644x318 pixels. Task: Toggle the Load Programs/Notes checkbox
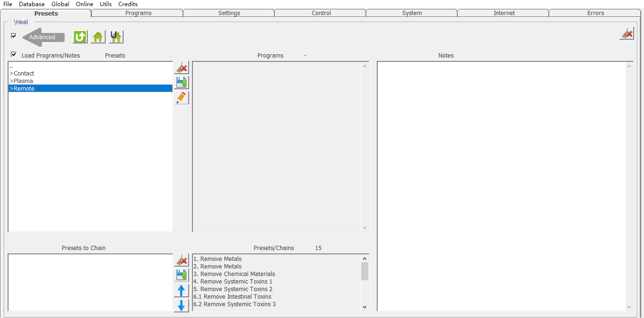point(14,54)
